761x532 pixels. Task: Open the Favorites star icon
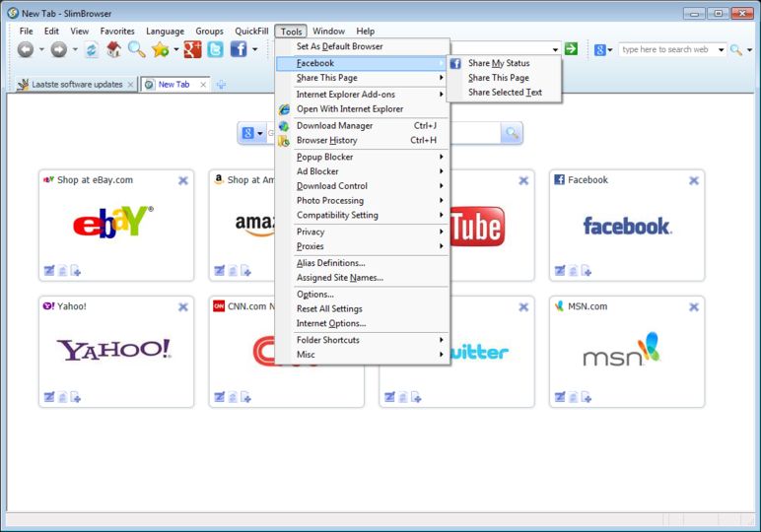coord(160,49)
